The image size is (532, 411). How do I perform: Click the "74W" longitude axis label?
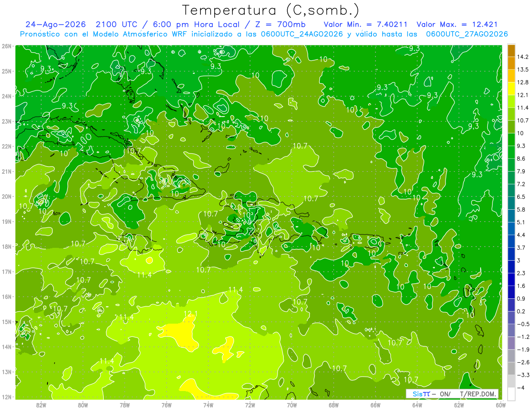(x=208, y=405)
